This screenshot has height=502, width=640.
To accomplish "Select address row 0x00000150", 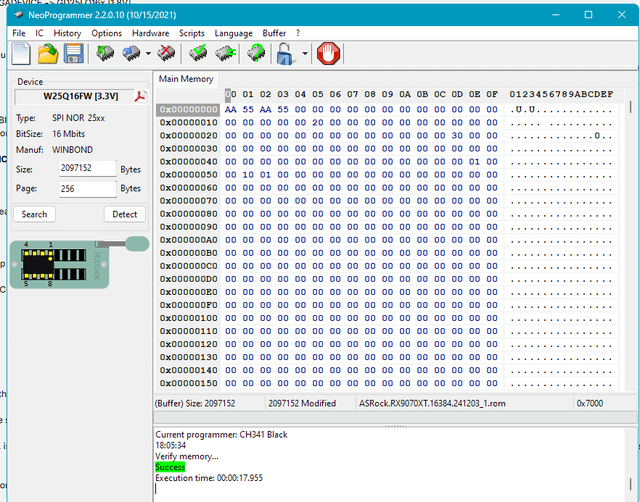I will coord(189,383).
